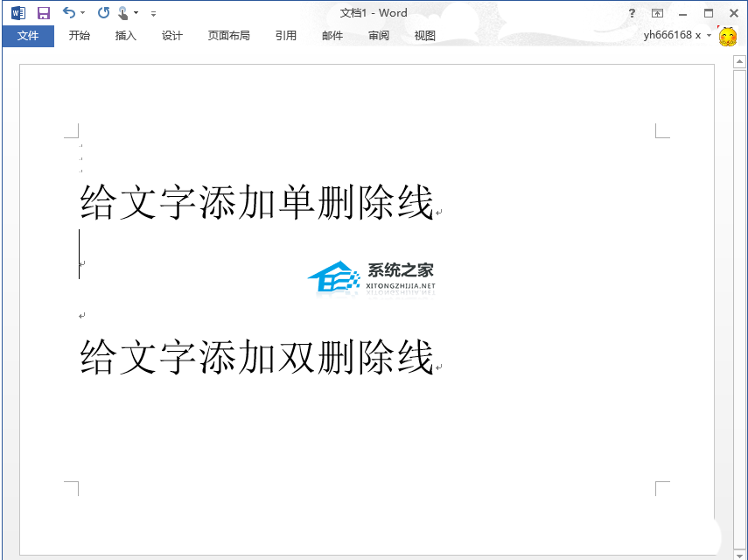
Task: Switch to the 视图 (View) tab
Action: tap(425, 36)
